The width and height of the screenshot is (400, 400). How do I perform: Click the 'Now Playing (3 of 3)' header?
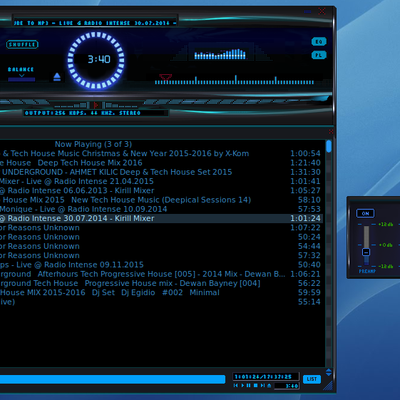[93, 144]
